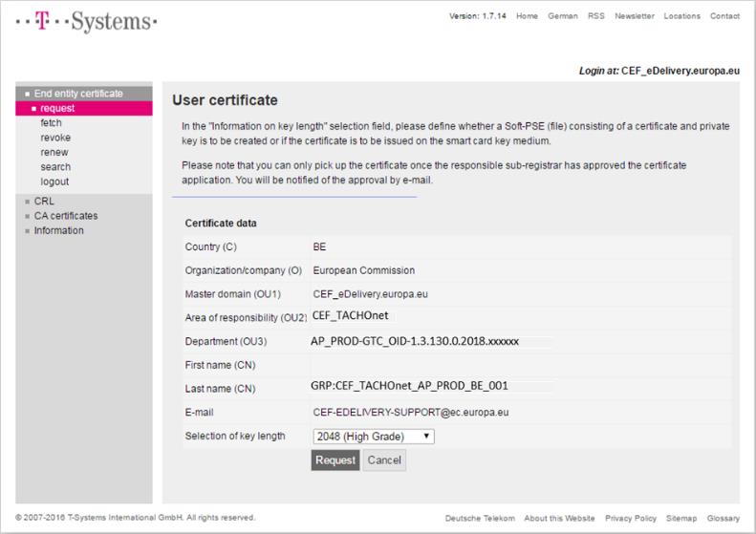Select 'renew' in the sidebar

coord(54,152)
